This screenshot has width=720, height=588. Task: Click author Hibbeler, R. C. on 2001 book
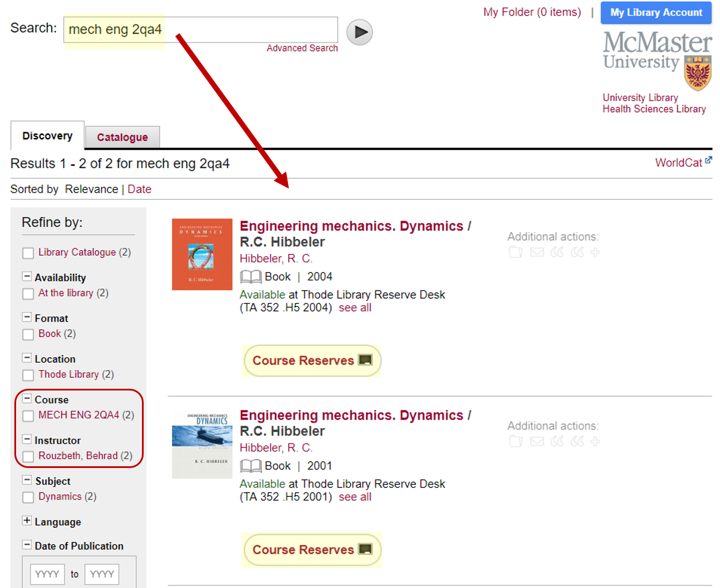coord(276,448)
